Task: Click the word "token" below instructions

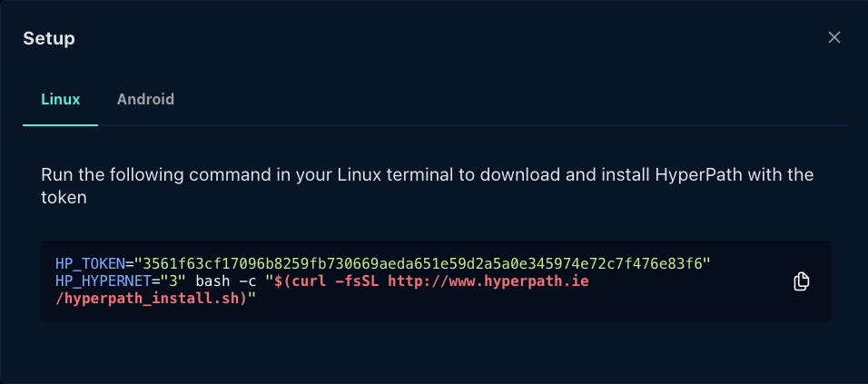Action: tap(64, 198)
